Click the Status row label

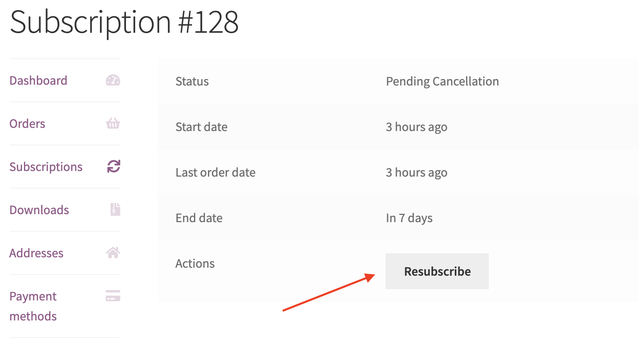[192, 82]
